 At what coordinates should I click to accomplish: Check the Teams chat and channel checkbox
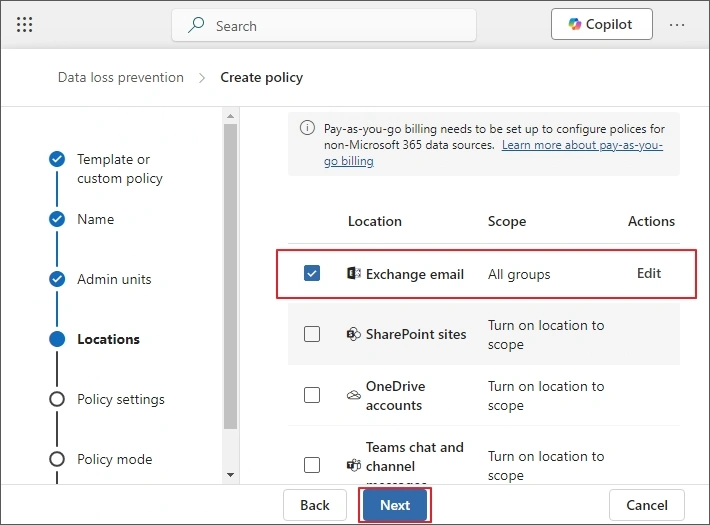point(312,465)
